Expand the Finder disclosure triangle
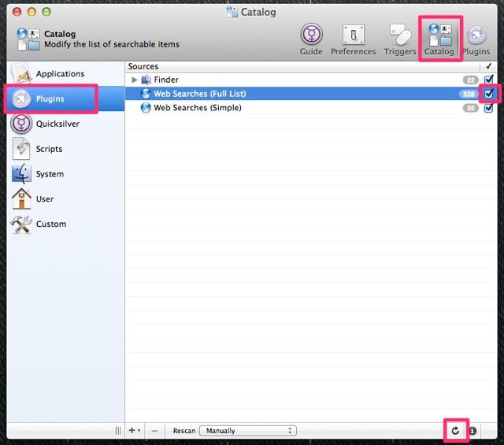Screen dimensions: 504x445 [x=135, y=80]
